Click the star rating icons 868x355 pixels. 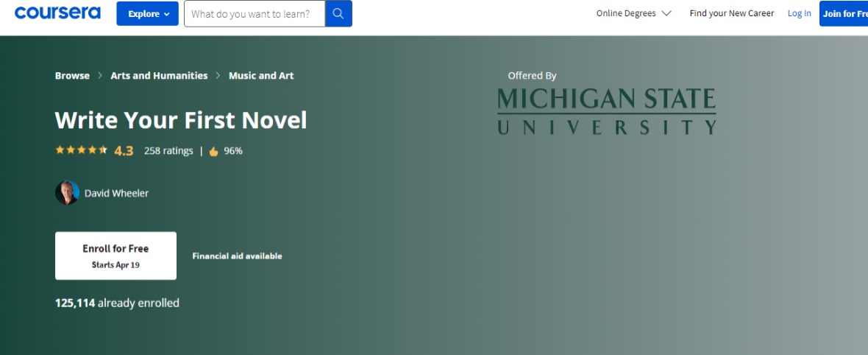(x=82, y=150)
